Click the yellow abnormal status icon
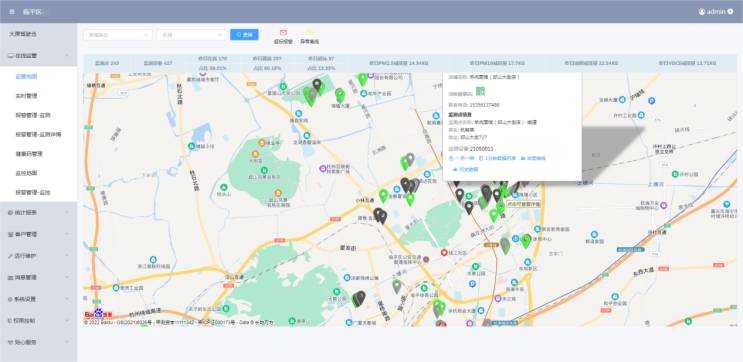The image size is (743, 362). click(309, 33)
